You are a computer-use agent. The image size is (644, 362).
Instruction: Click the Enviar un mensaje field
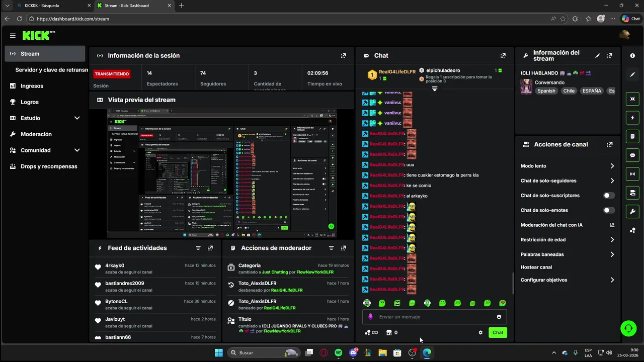[x=434, y=317]
